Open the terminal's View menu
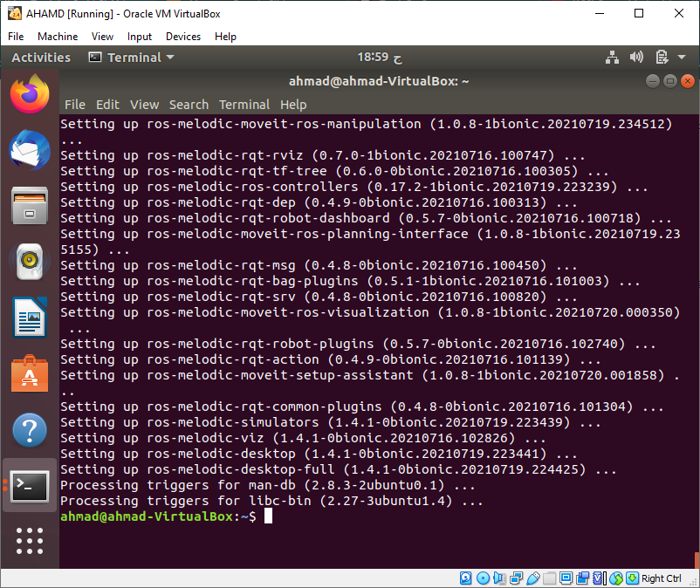 coord(144,105)
